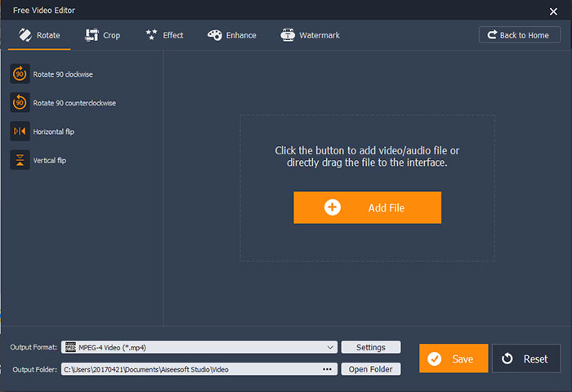The image size is (572, 392).
Task: Click the Rotate 90 clockwise icon
Action: click(x=20, y=74)
